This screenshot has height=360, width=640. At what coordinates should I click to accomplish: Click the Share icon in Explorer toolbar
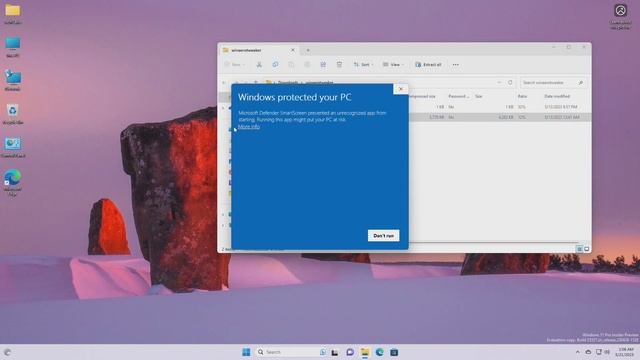pyautogui.click(x=323, y=64)
